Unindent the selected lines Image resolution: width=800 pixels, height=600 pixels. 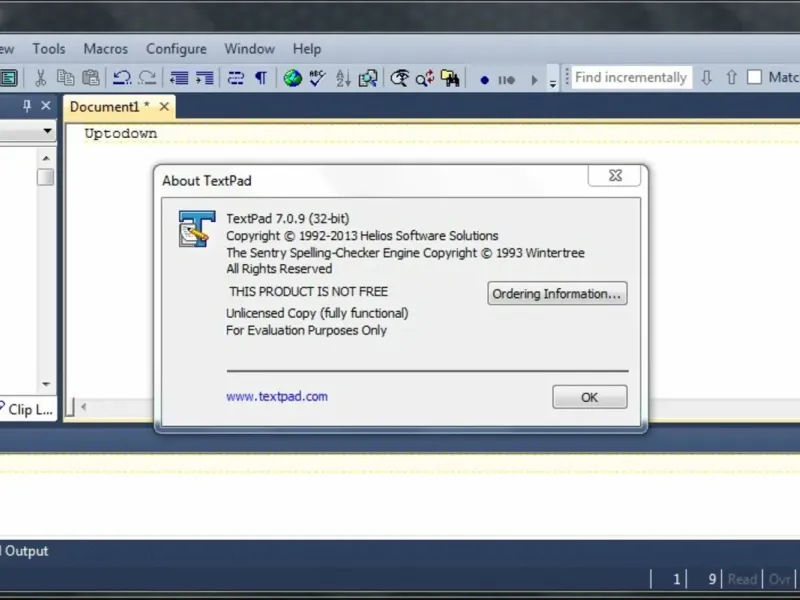179,78
